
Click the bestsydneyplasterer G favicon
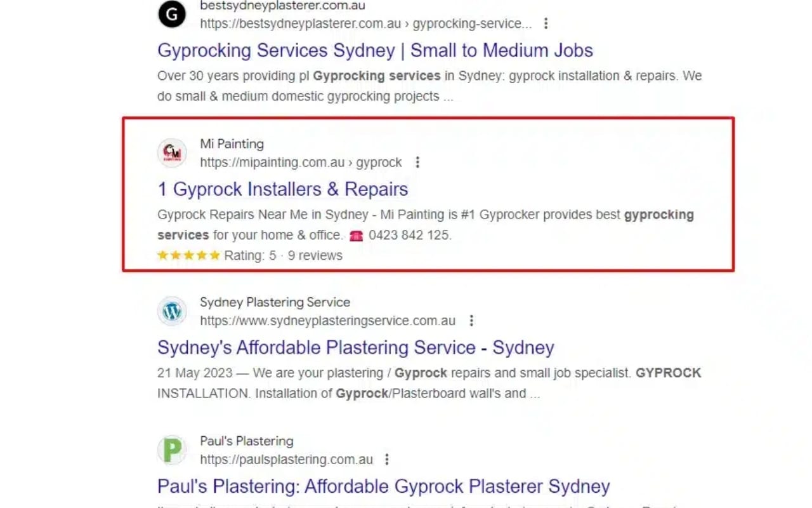(172, 15)
